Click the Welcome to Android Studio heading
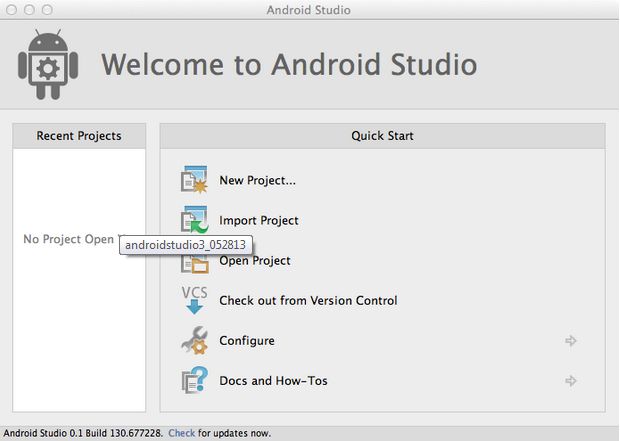 click(289, 64)
